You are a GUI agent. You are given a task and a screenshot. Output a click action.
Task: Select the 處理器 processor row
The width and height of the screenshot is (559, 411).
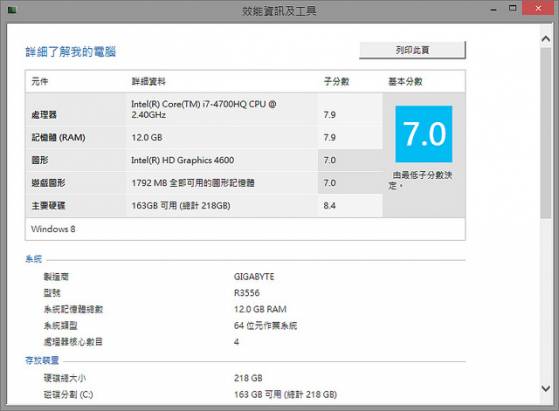pos(204,109)
